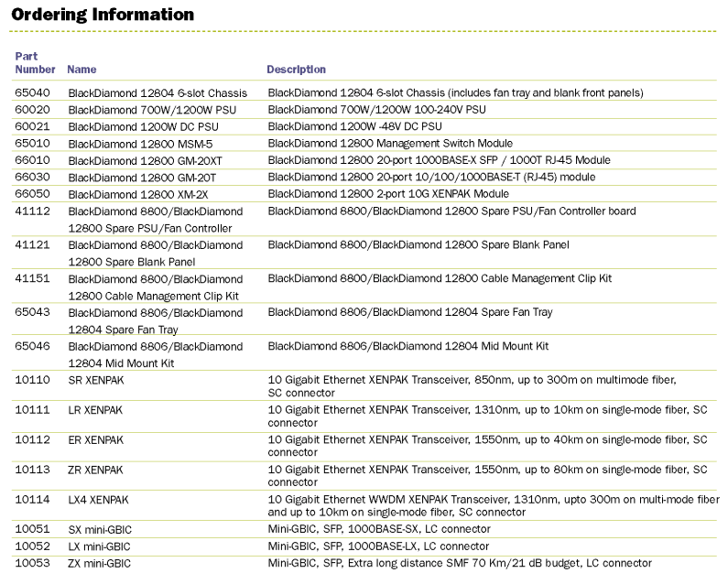Click part number 41151
The height and width of the screenshot is (584, 728).
tap(32, 278)
